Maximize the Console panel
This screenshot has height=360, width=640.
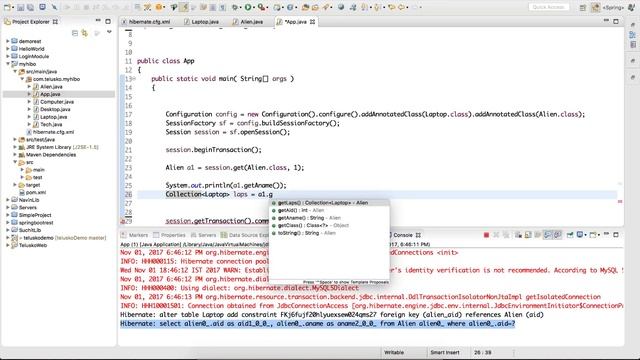616,235
